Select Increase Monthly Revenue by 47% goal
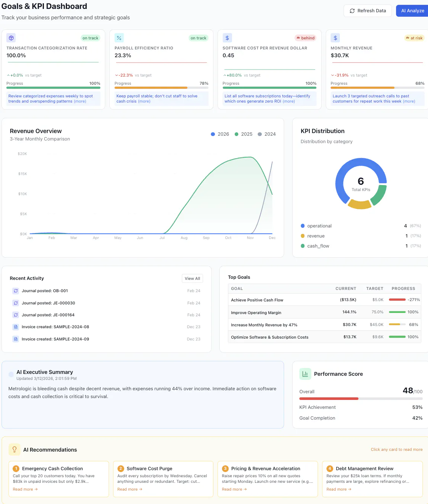This screenshot has width=428, height=504. [325, 324]
